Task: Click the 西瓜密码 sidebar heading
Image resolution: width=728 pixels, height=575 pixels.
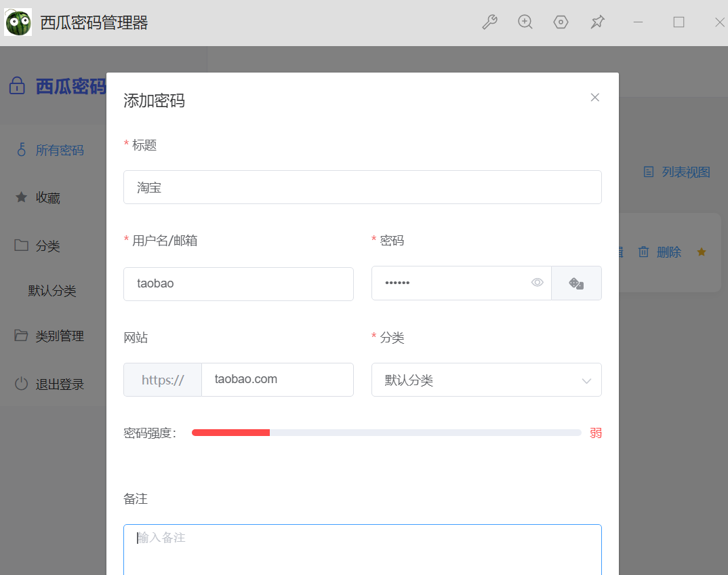Action: click(71, 86)
